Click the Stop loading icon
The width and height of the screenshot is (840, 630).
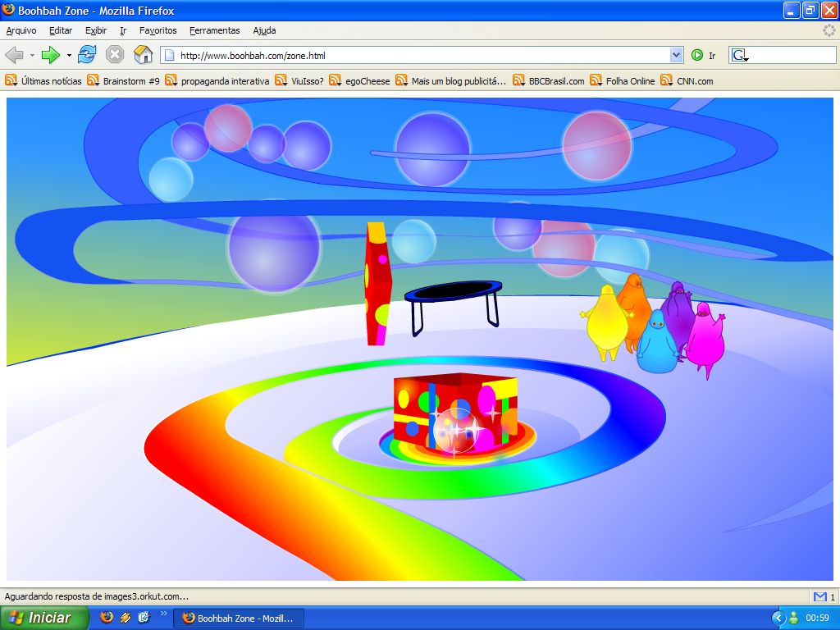115,55
